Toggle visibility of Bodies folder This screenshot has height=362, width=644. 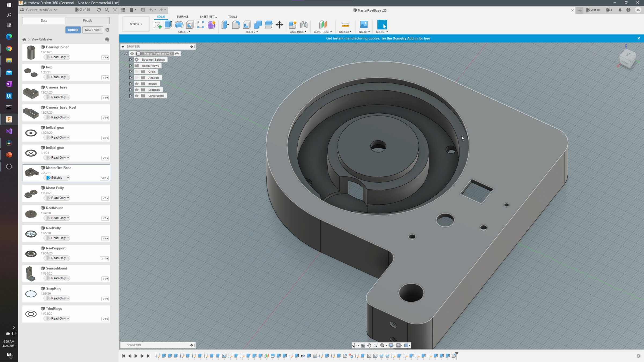[137, 84]
